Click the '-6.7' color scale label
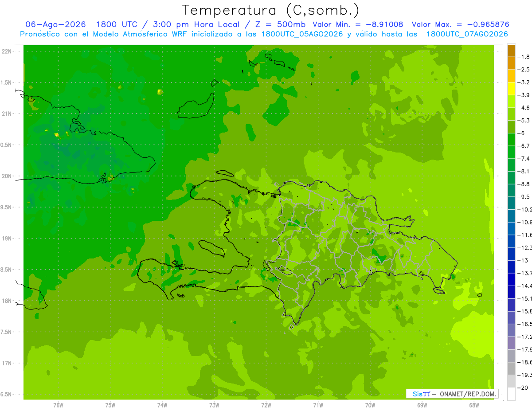The height and width of the screenshot is (411, 532). pyautogui.click(x=524, y=146)
